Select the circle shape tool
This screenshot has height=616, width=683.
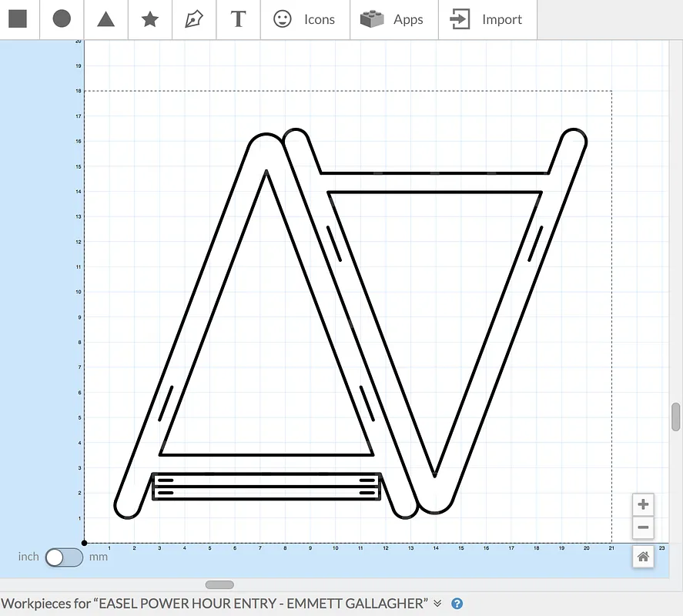(62, 19)
